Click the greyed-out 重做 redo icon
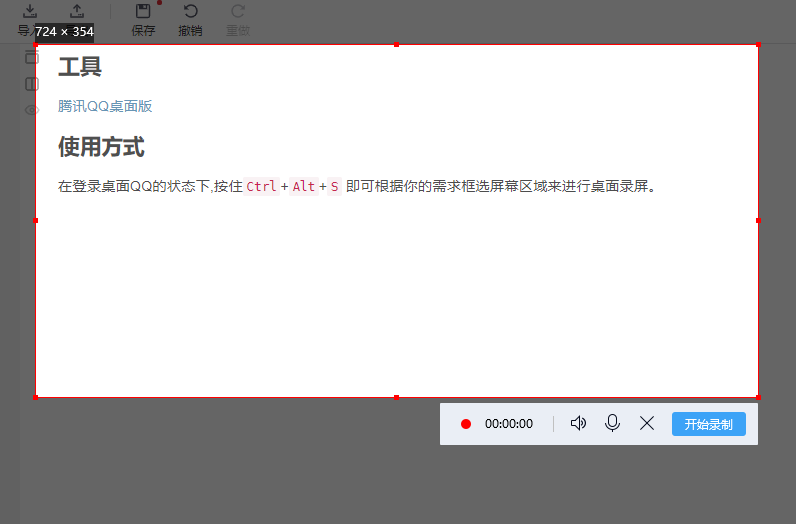 tap(238, 11)
